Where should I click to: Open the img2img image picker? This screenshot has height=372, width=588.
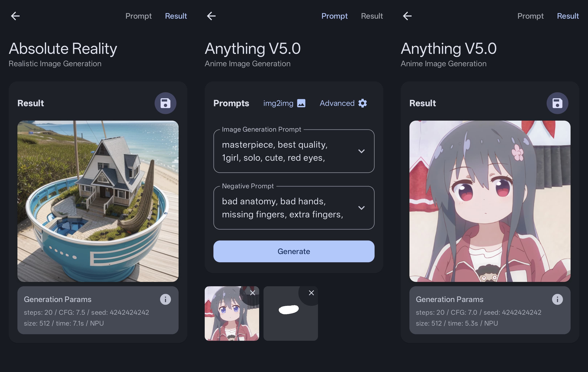click(x=284, y=103)
